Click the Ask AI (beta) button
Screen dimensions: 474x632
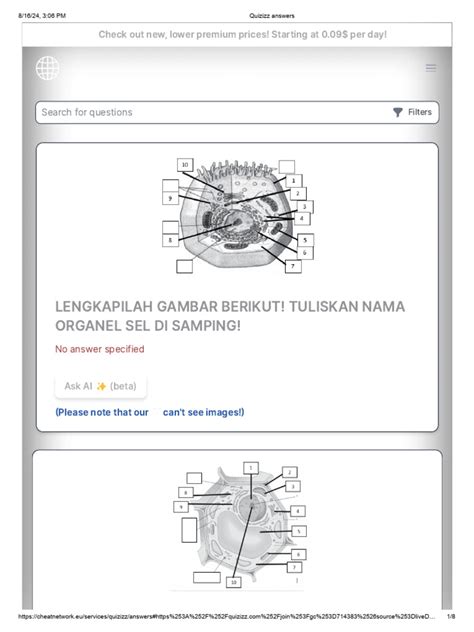click(x=101, y=386)
